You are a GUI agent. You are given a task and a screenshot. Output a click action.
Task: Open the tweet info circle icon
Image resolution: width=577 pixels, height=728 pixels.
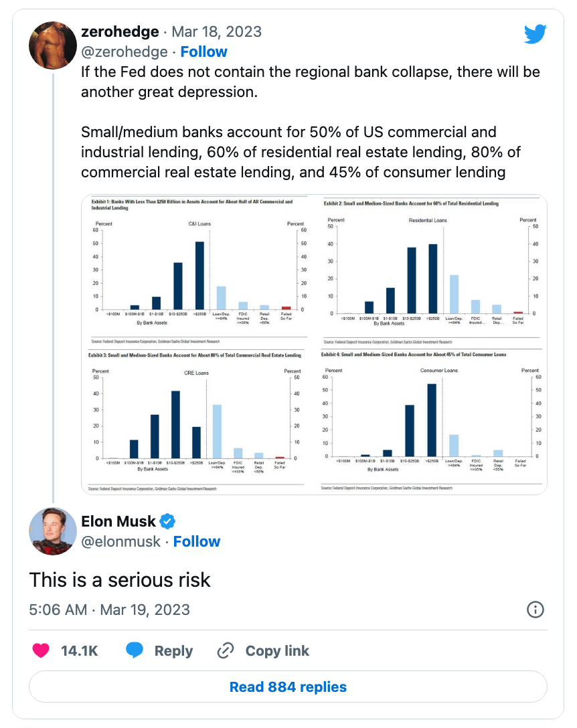tap(535, 610)
